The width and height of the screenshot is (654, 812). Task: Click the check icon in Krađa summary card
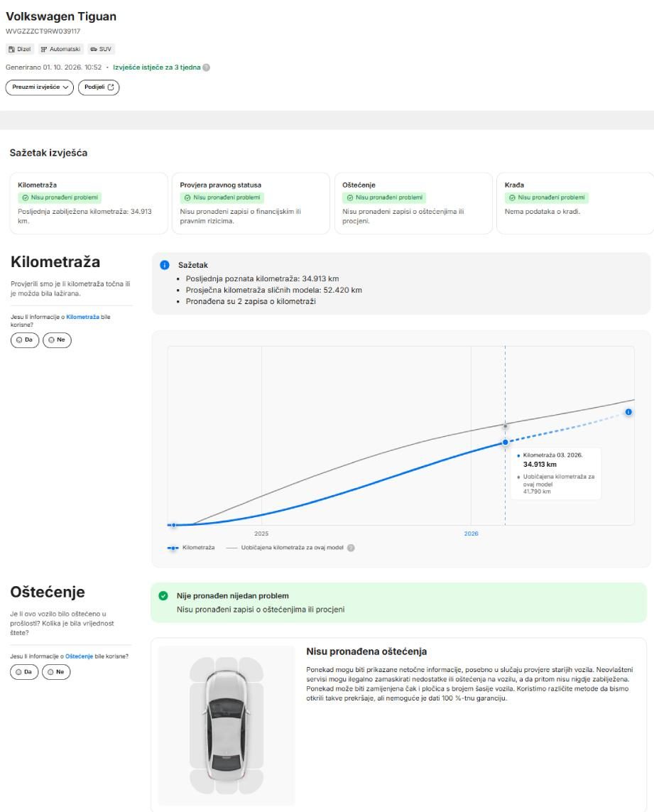[512, 197]
